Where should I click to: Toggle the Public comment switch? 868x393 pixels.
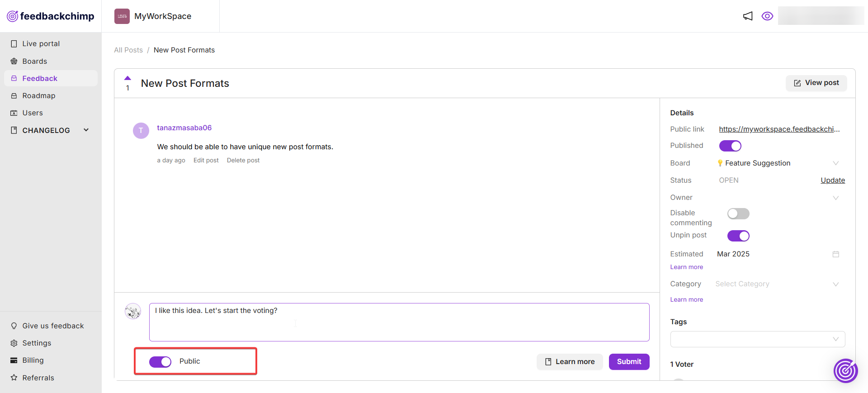tap(160, 362)
